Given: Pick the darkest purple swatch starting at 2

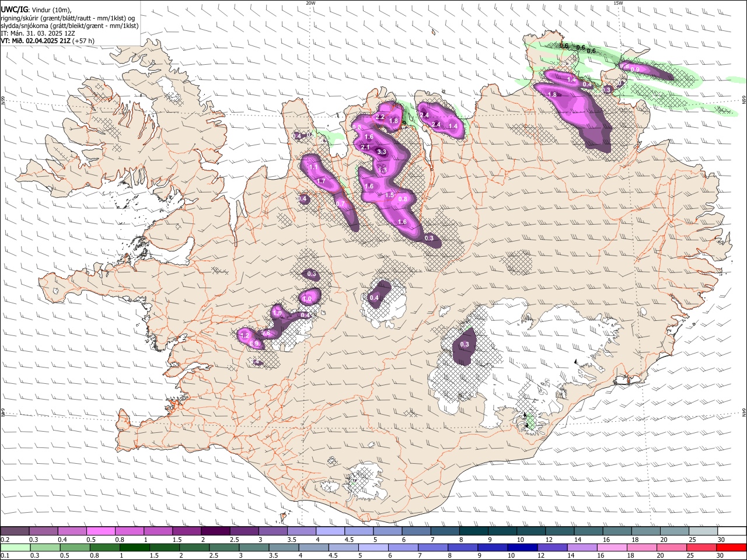Looking at the screenshot, I should point(215,531).
